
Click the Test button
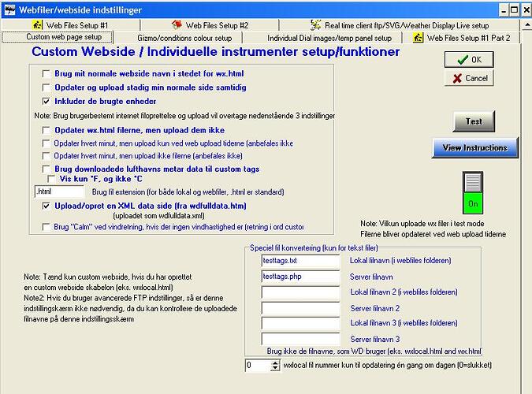click(474, 121)
